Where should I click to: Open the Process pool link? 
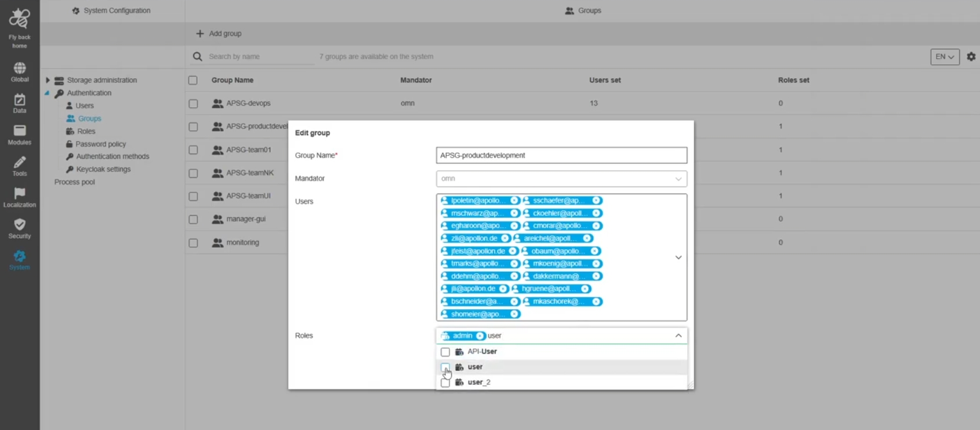point(74,182)
